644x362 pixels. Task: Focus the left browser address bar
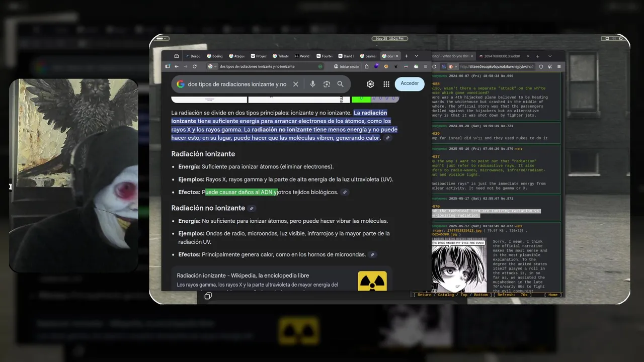pyautogui.click(x=267, y=66)
